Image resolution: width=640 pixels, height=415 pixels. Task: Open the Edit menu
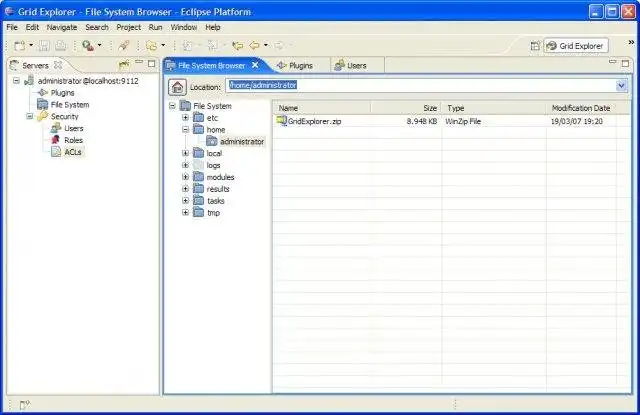click(32, 27)
